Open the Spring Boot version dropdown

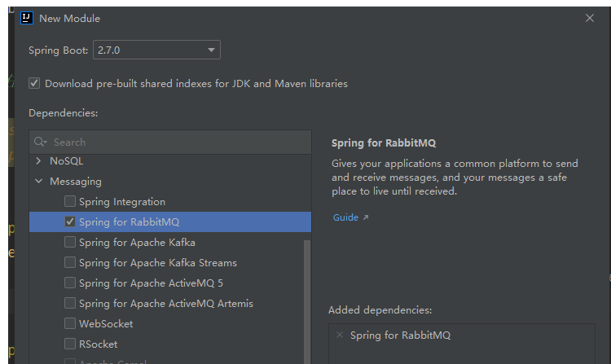coord(156,50)
